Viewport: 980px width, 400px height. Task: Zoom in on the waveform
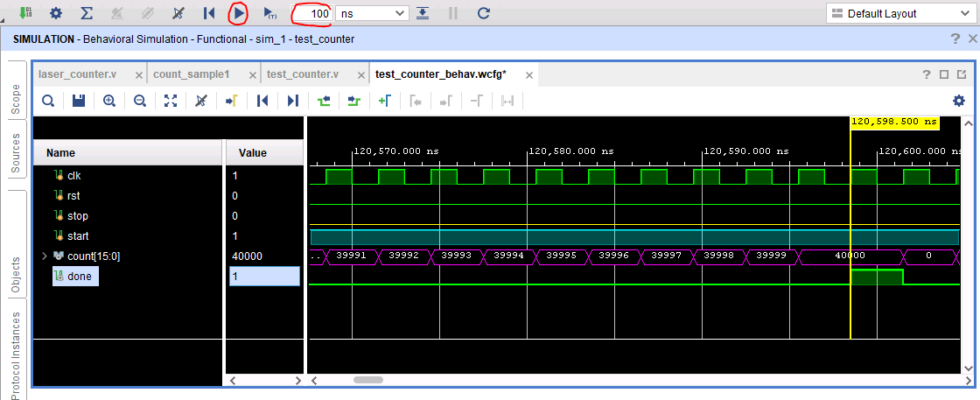109,102
